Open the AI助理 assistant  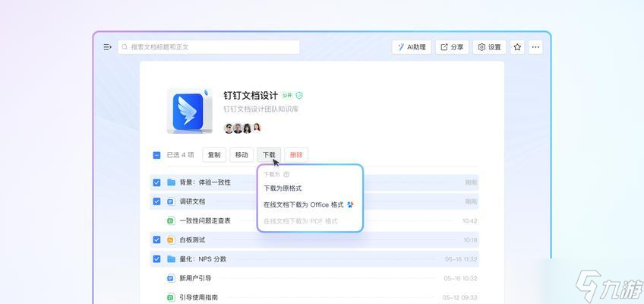[x=412, y=47]
